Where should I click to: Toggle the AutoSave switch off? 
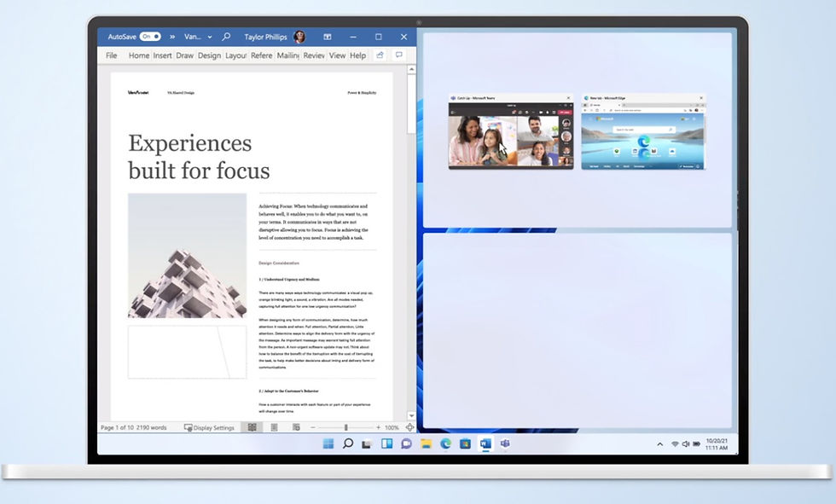pos(150,37)
